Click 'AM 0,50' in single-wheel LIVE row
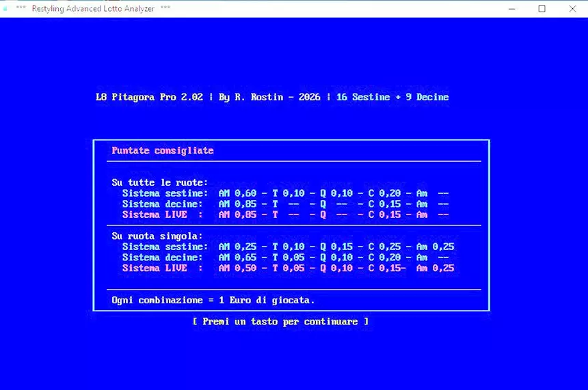588x390 pixels. tap(237, 268)
